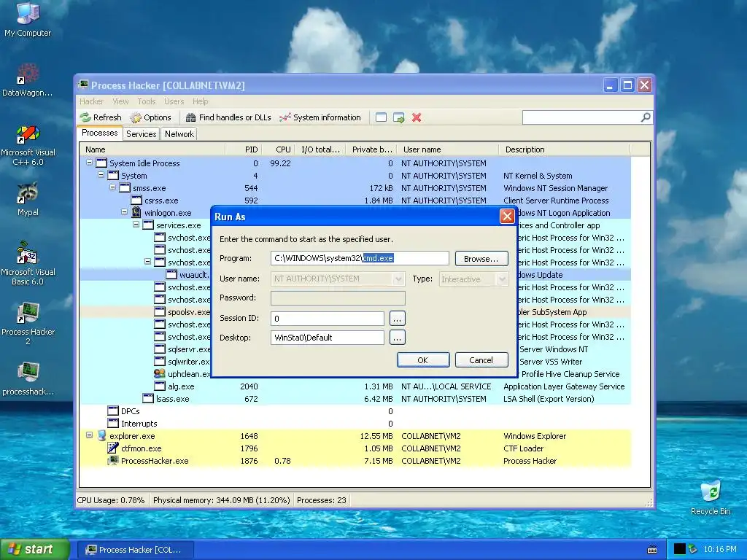The image size is (747, 560).
Task: Click the system tray icon beside the clock
Action: pos(693,550)
